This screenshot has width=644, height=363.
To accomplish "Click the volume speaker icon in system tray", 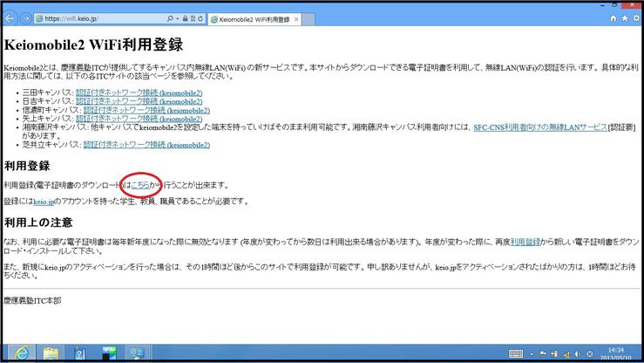I will (x=578, y=353).
